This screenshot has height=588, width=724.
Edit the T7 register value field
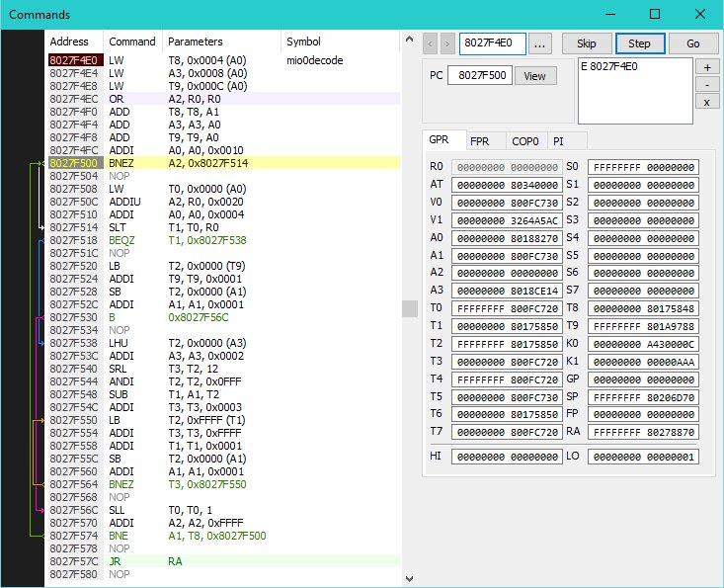(x=507, y=432)
